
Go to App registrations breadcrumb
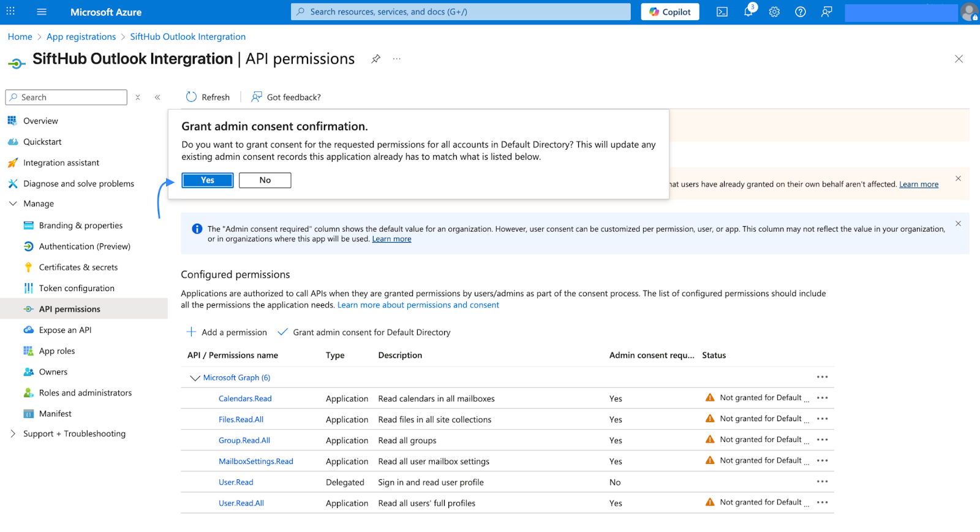[x=81, y=37]
